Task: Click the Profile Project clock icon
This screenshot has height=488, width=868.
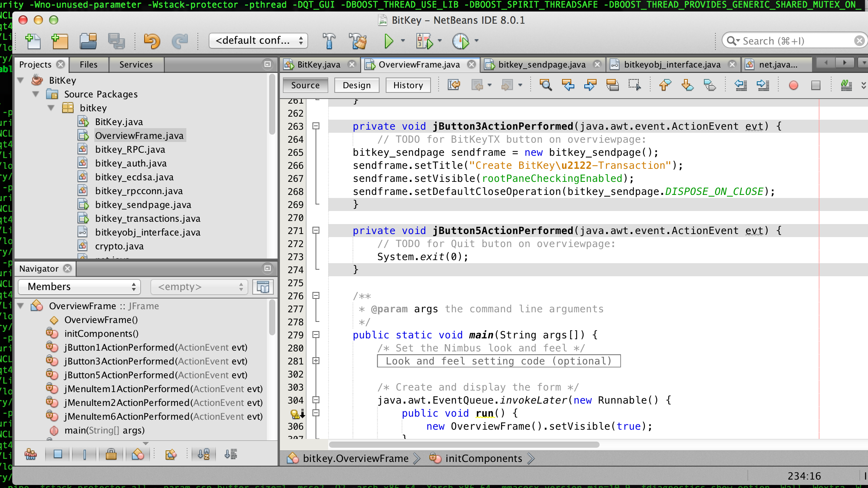Action: coord(461,41)
